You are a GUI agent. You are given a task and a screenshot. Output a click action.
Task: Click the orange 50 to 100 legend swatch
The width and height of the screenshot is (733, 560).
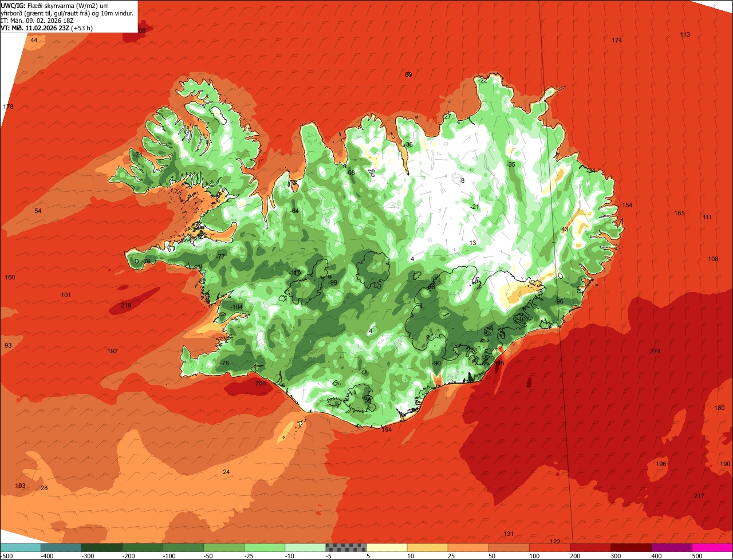point(509,547)
